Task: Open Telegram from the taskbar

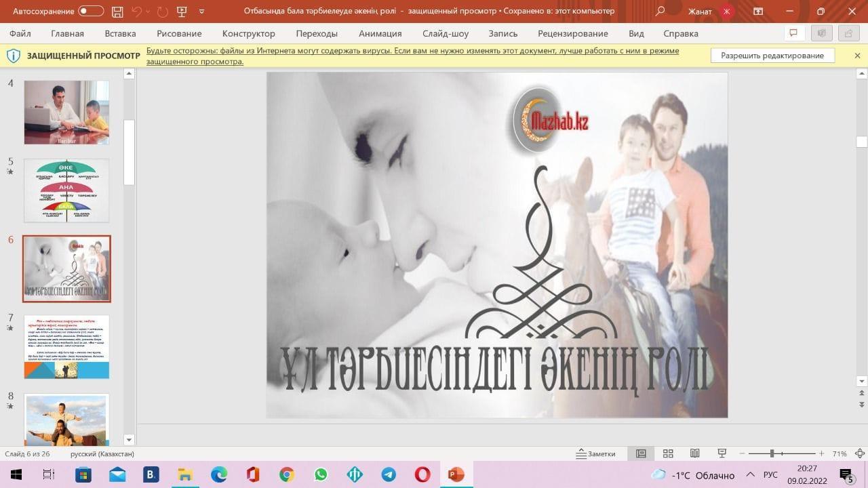Action: coord(389,474)
